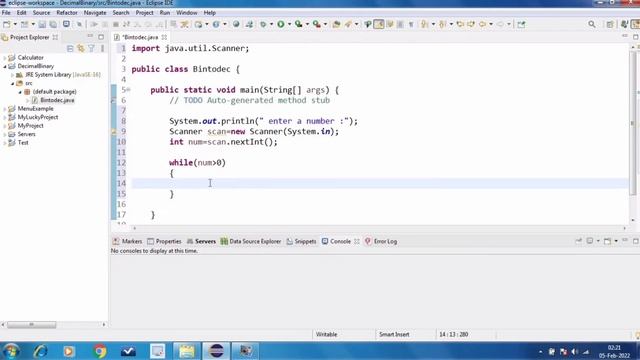Collapse the DecimalBinary project
The image size is (640, 360).
5,66
